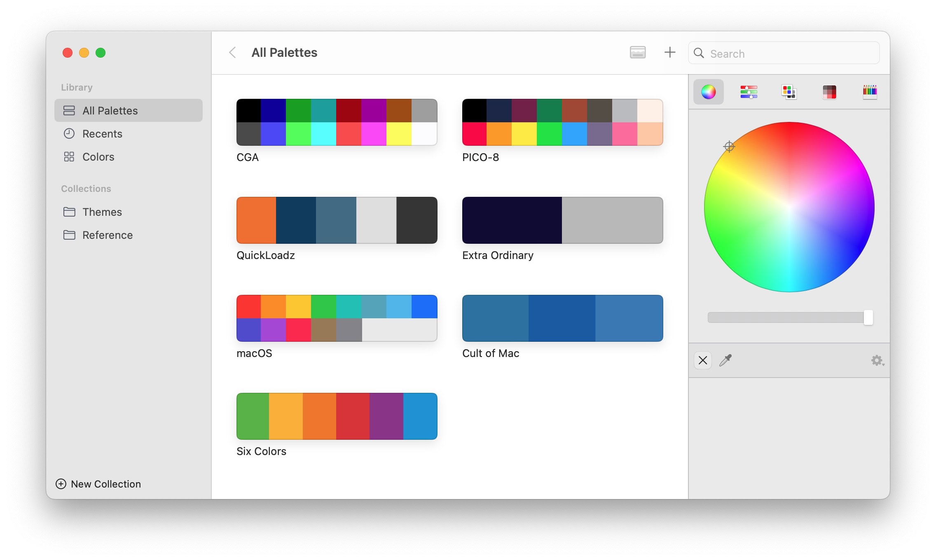Open the color palettes picker mode
The width and height of the screenshot is (936, 560).
(x=789, y=92)
